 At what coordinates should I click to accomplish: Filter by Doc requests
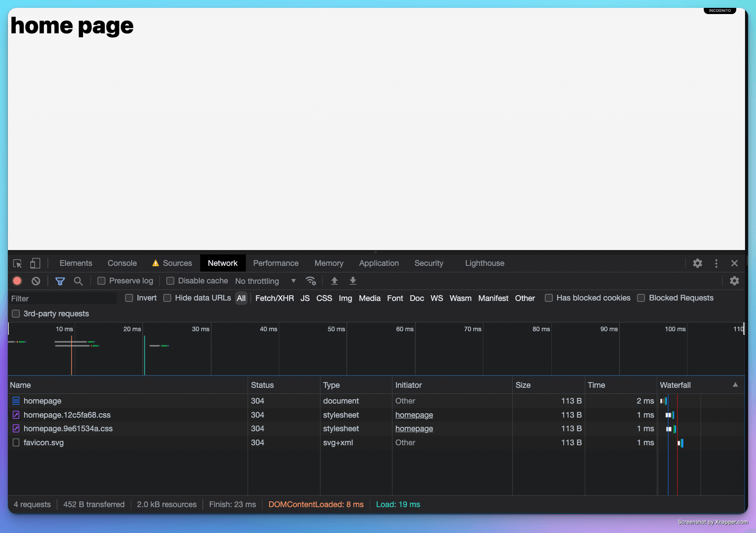(x=417, y=298)
